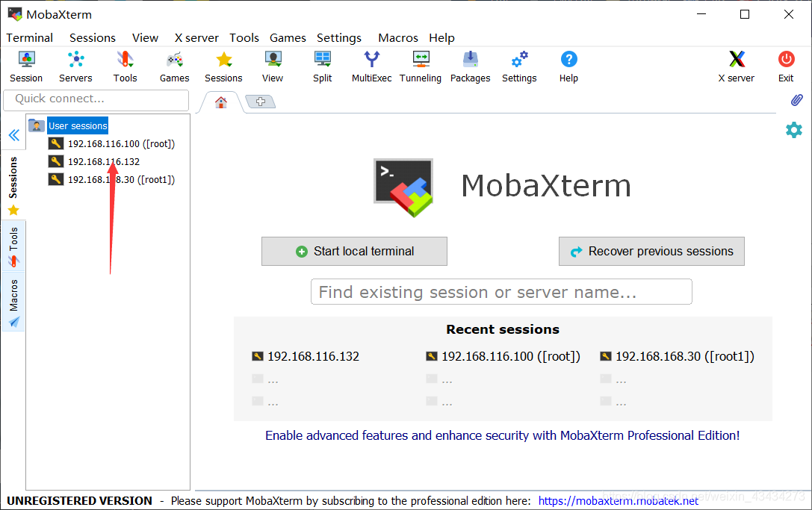Open the Servers toolbar icon
This screenshot has height=510, width=812.
[75, 66]
